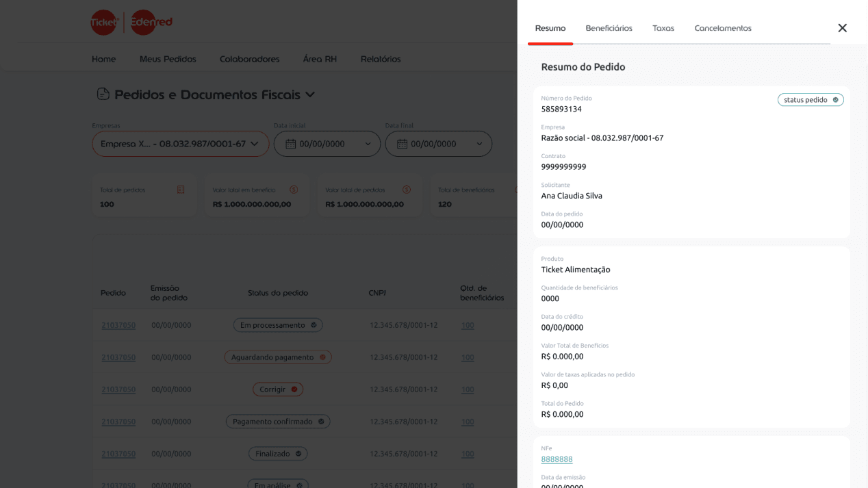Click the Status do pedido column header
The height and width of the screenshot is (488, 868).
(x=278, y=293)
